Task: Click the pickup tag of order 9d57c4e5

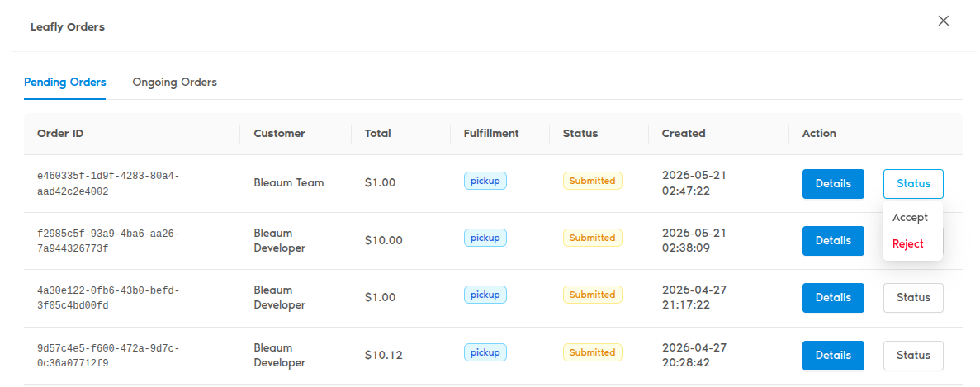Action: (485, 352)
